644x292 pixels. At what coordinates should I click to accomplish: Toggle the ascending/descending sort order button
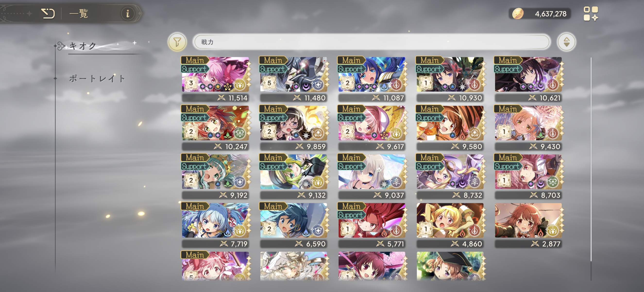(566, 42)
